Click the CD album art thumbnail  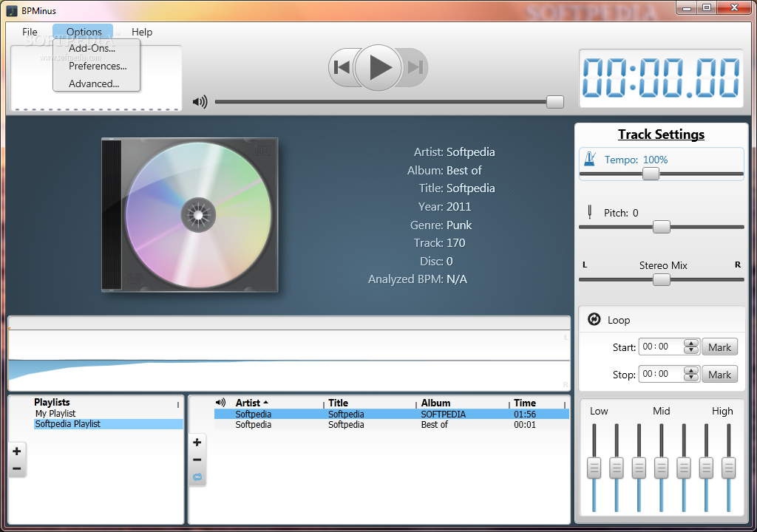tap(190, 215)
